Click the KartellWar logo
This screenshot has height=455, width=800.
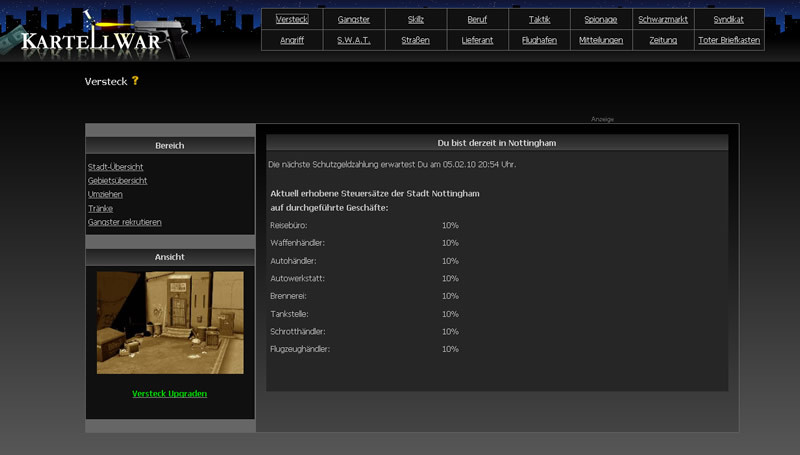pos(90,38)
